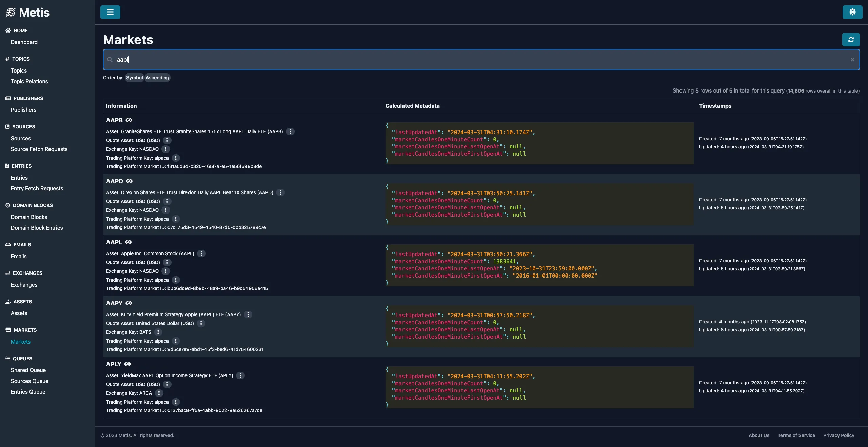The image size is (868, 447).
Task: Open Entries Queue page
Action: 28,392
